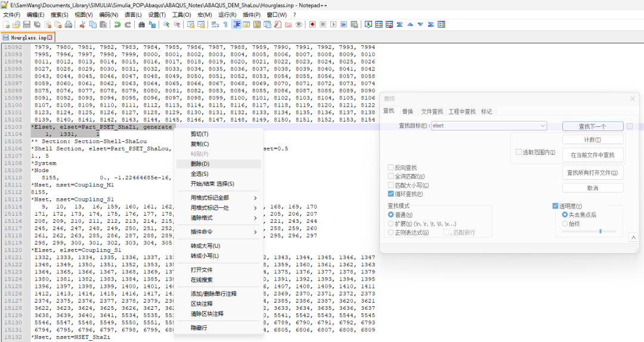Click the Redo arrow icon
The height and width of the screenshot is (342, 644).
[128, 24]
